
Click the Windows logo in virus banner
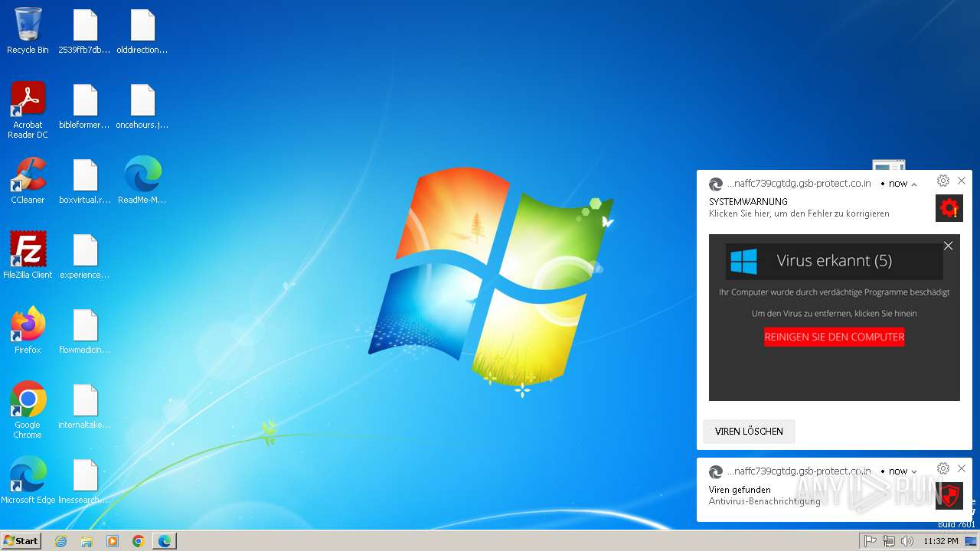(743, 262)
